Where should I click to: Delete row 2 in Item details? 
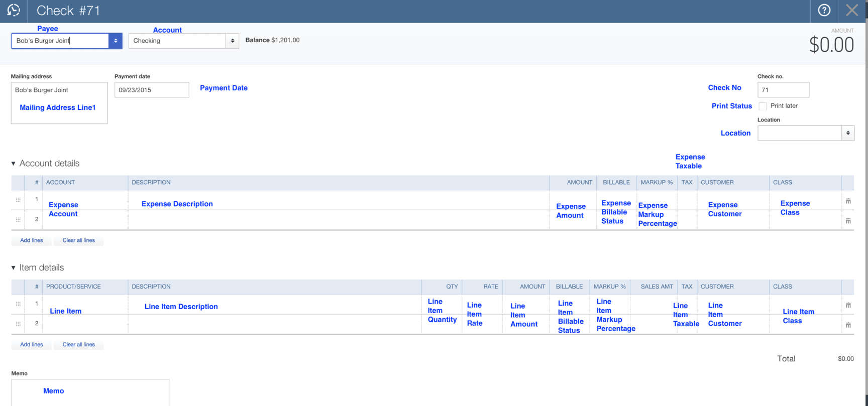click(848, 325)
